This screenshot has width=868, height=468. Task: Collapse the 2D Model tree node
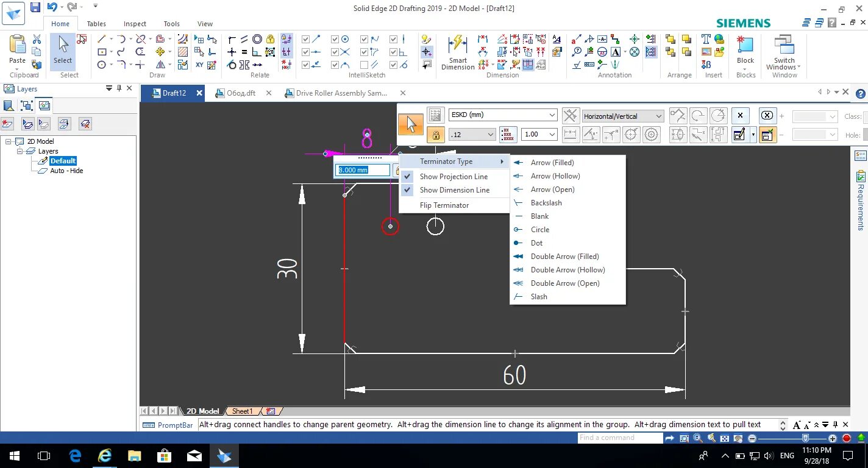[x=9, y=141]
